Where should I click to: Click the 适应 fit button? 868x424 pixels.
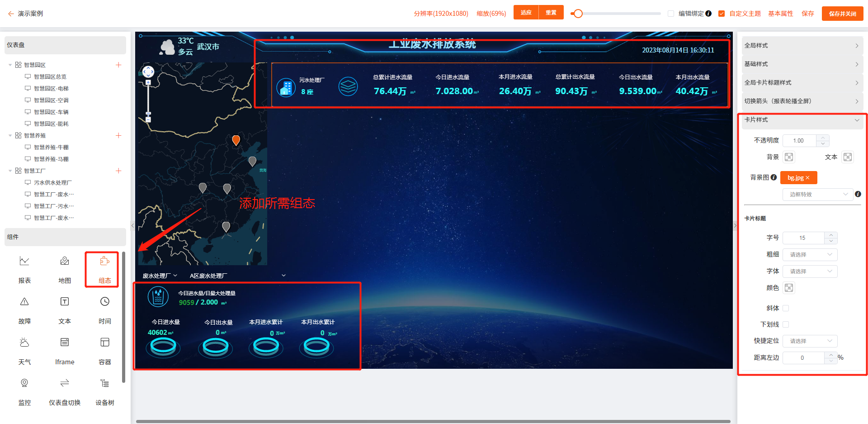click(x=526, y=12)
